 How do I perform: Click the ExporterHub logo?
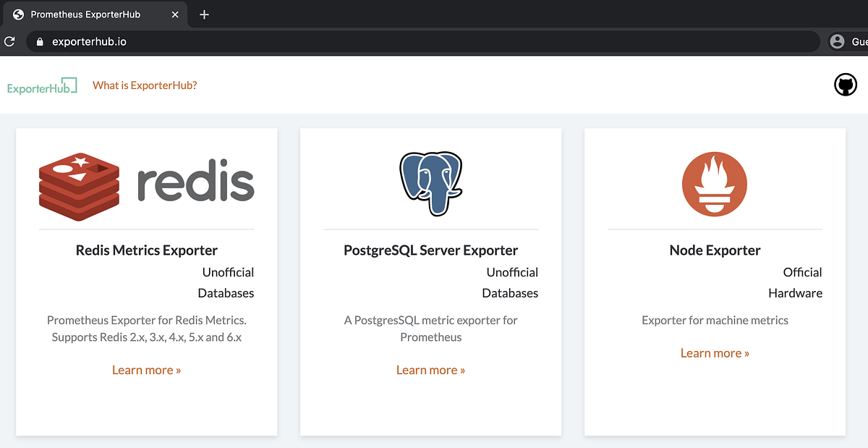point(41,85)
